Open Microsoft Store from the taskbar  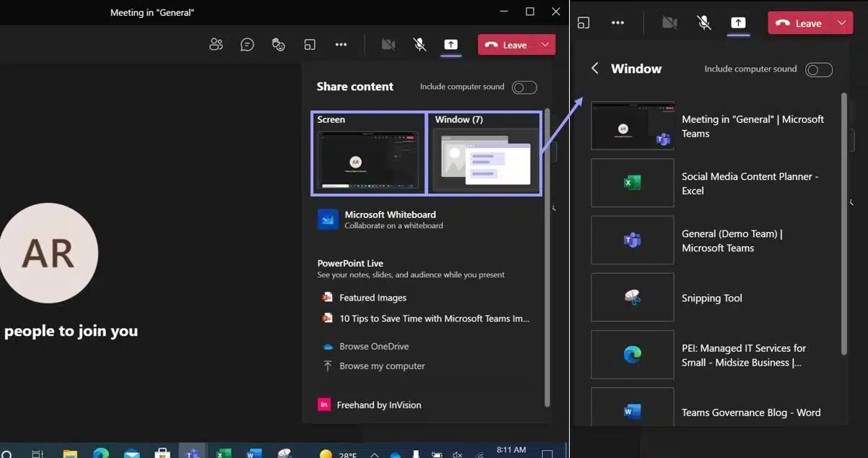tap(162, 454)
